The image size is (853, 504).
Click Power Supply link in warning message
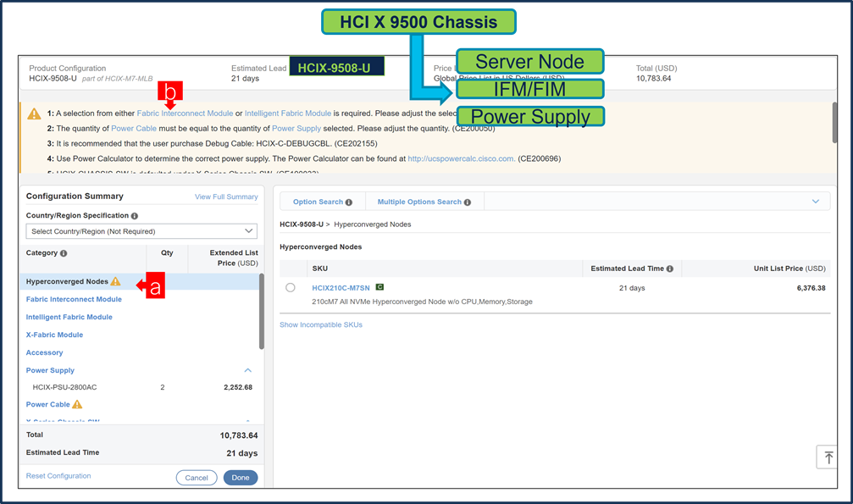pyautogui.click(x=296, y=129)
